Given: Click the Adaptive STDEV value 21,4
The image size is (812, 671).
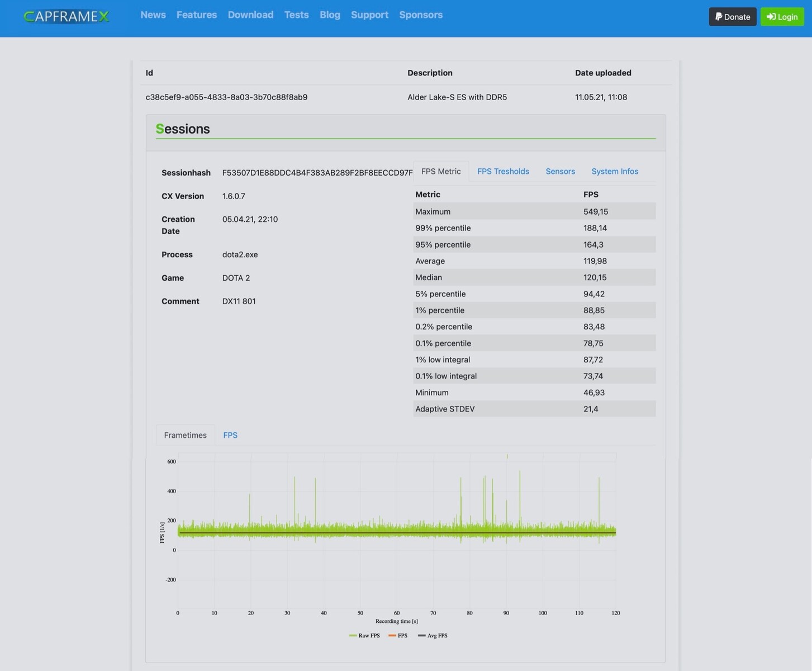Looking at the screenshot, I should pyautogui.click(x=591, y=409).
